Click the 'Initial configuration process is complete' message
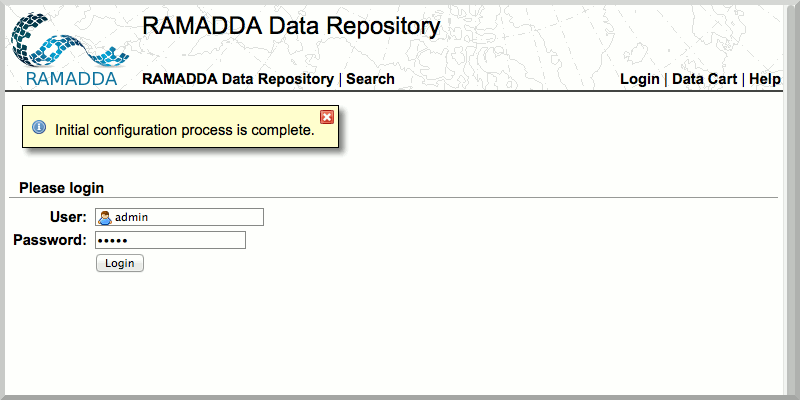 point(185,129)
